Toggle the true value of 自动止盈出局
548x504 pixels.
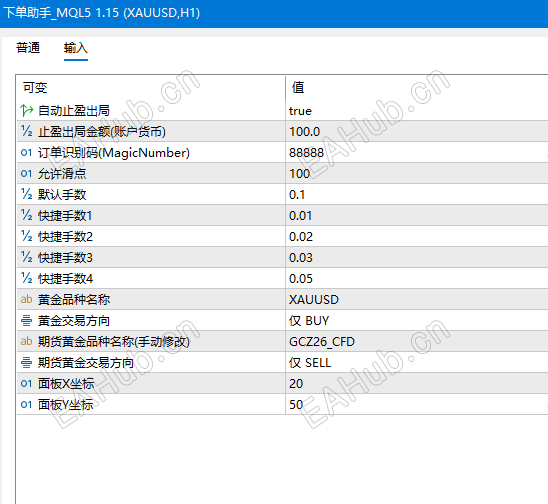(x=300, y=111)
